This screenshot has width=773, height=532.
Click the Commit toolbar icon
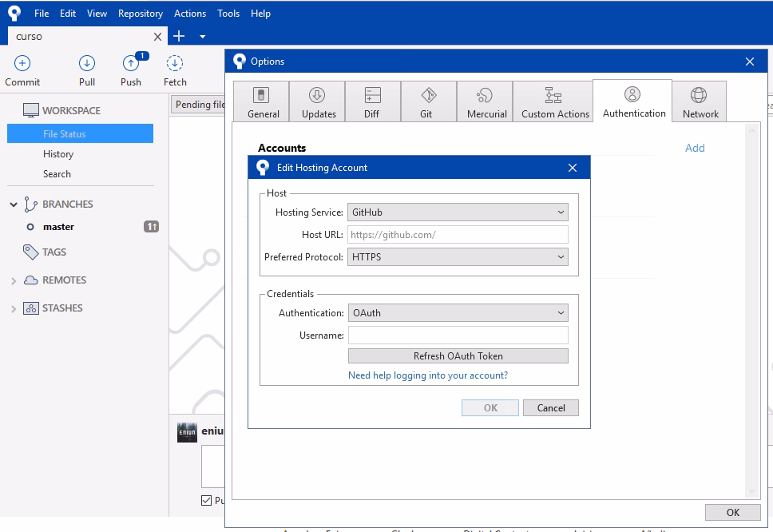coord(22,63)
